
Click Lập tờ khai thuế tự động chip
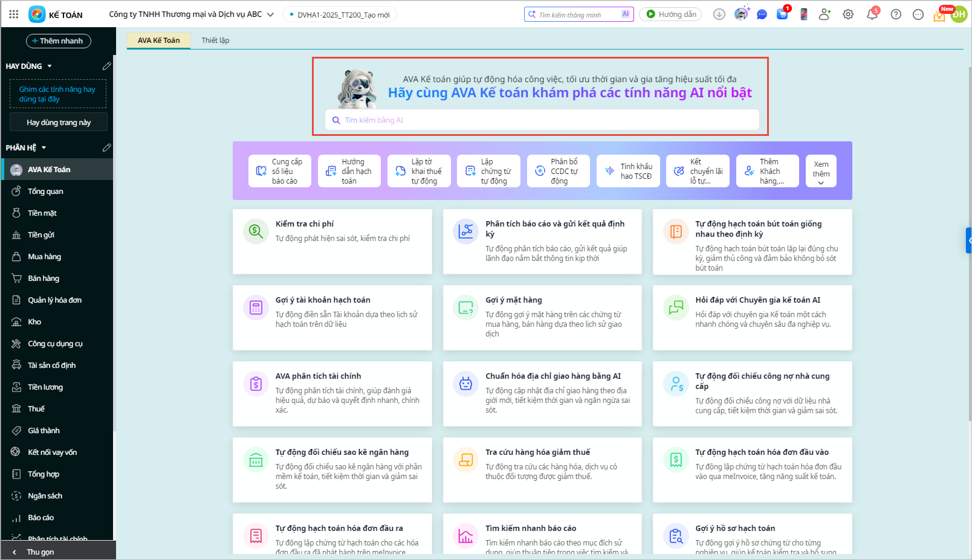[x=419, y=171]
